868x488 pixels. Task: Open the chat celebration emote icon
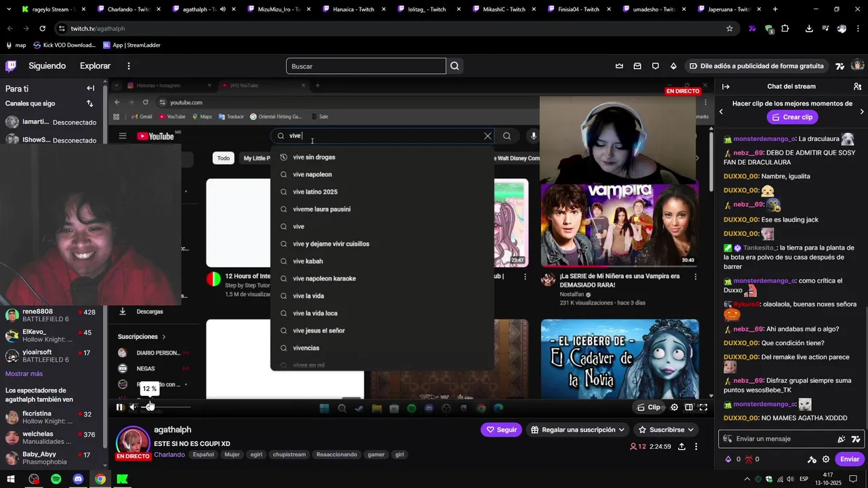coord(842,439)
